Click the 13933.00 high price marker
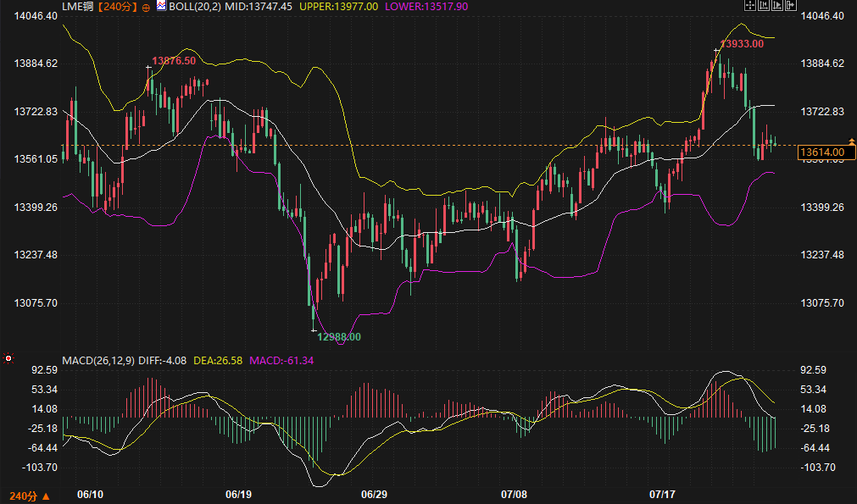 pos(742,44)
